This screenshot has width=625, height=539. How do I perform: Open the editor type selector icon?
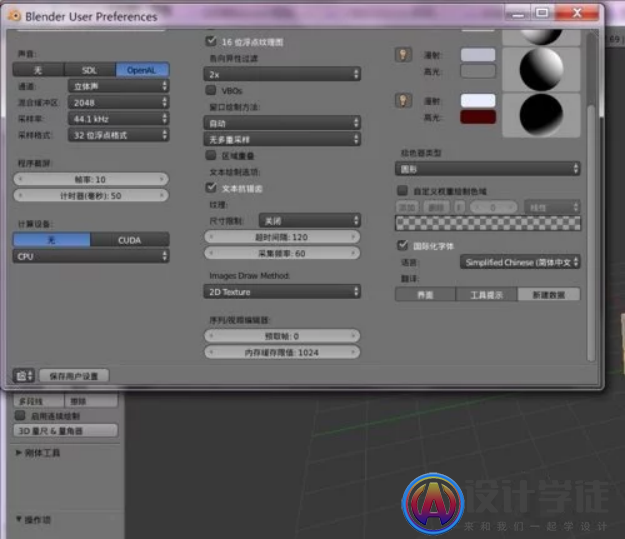coord(24,376)
